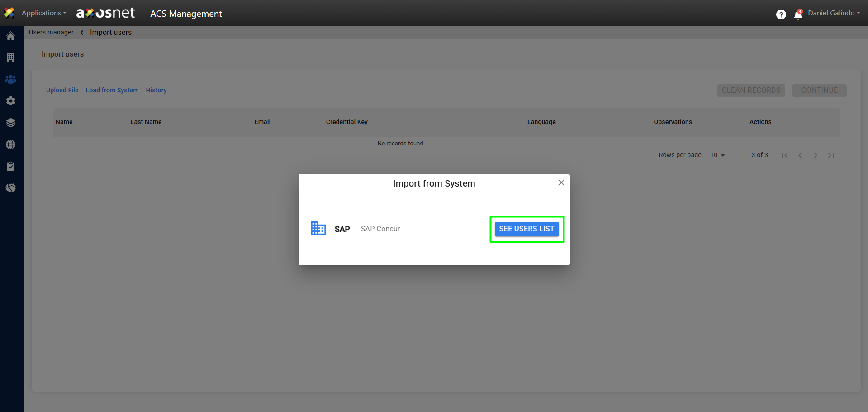Open the building/companies sidebar icon
This screenshot has height=412, width=868.
click(11, 57)
